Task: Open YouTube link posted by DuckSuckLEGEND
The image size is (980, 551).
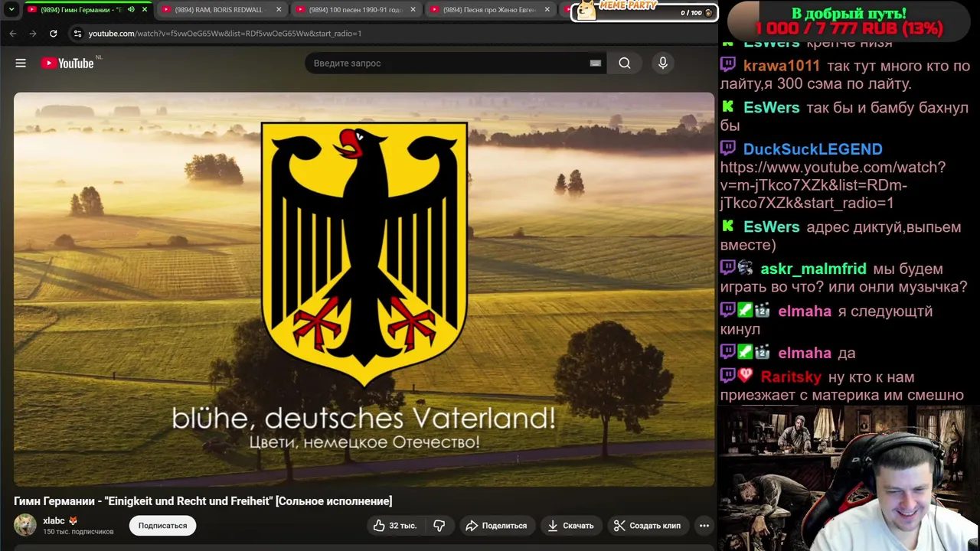Action: click(833, 185)
